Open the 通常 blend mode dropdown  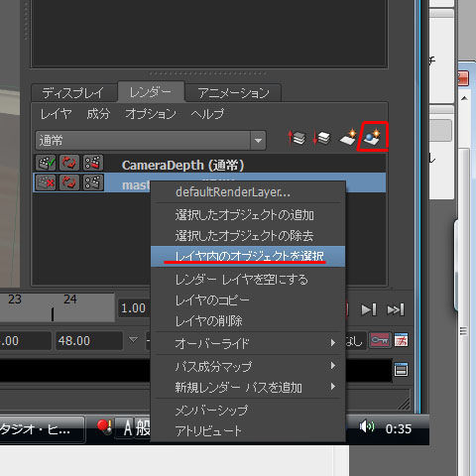pos(151,141)
